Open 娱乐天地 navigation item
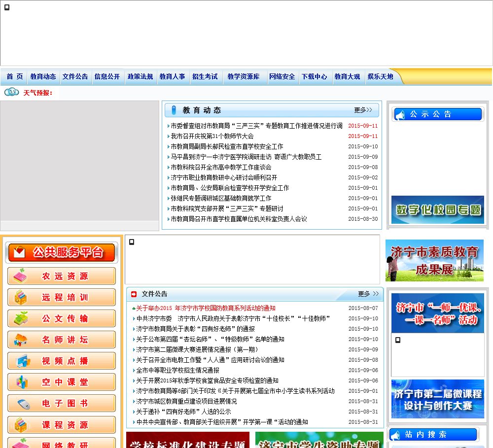Screen dimensions: 493x448 pyautogui.click(x=381, y=76)
